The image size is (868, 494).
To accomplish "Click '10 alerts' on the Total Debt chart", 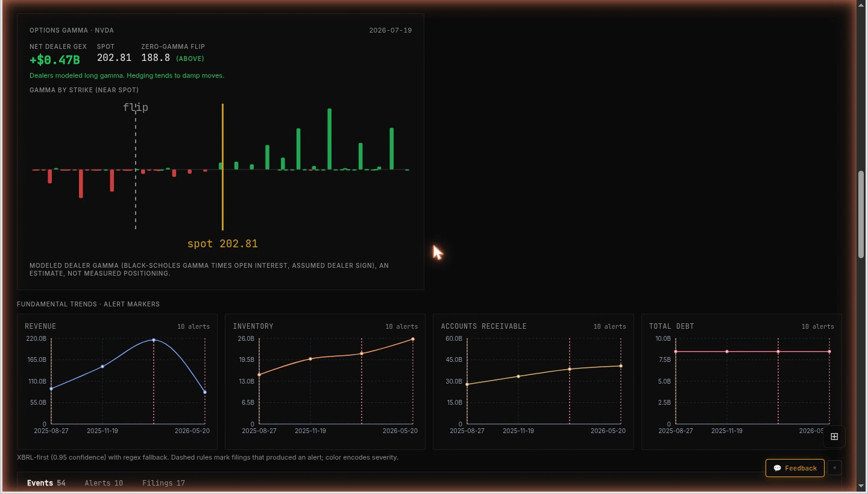I will pos(818,326).
